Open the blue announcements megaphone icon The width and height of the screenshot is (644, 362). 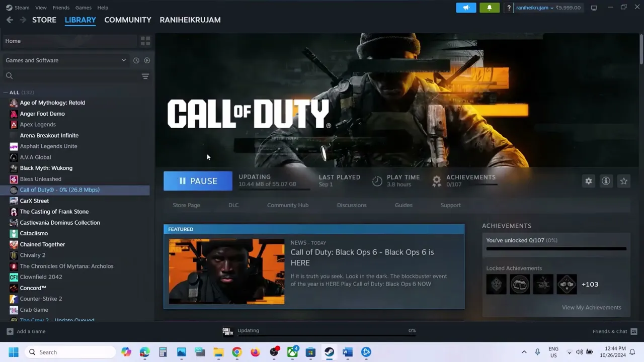pos(466,8)
